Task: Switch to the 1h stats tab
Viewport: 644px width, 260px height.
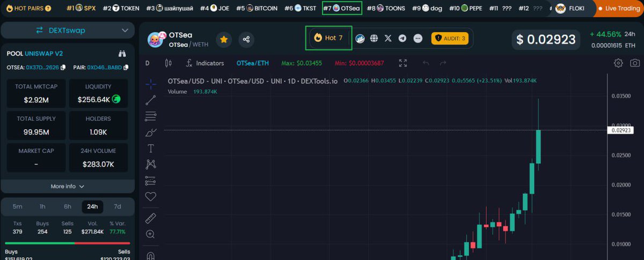Action: (42, 206)
